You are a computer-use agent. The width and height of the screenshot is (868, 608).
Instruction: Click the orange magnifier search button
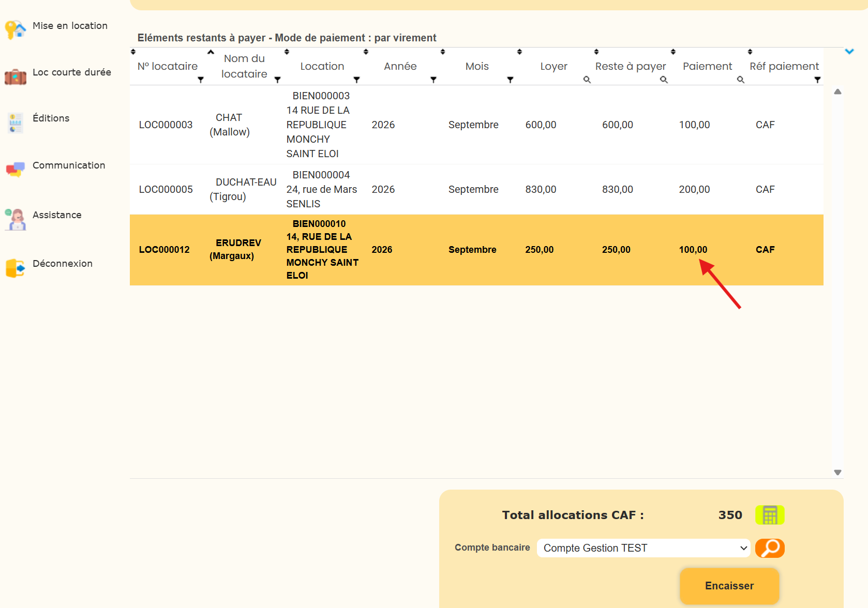770,548
